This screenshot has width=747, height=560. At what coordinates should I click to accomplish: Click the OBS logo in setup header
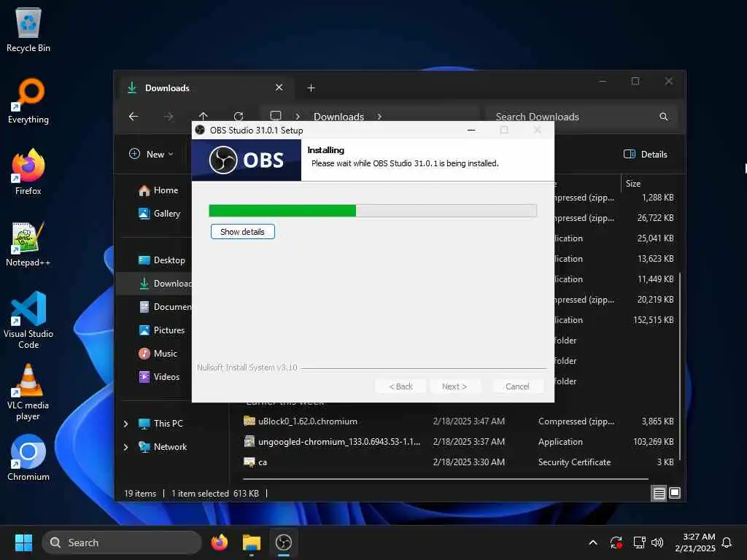point(246,160)
